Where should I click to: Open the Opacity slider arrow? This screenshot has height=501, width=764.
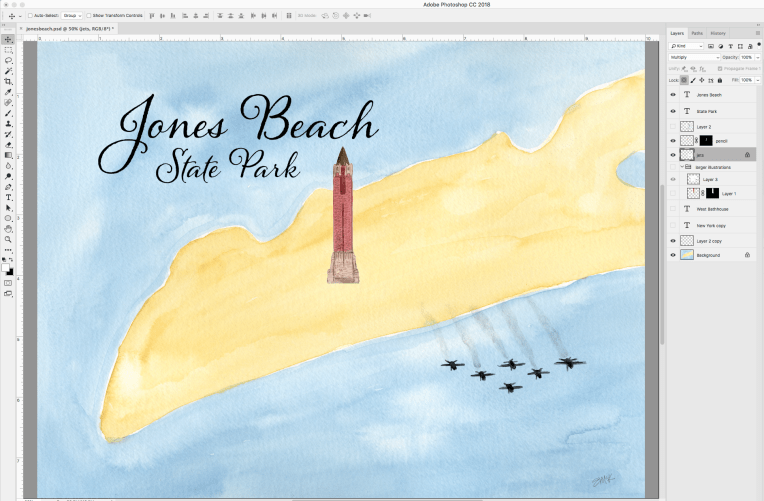coord(758,58)
